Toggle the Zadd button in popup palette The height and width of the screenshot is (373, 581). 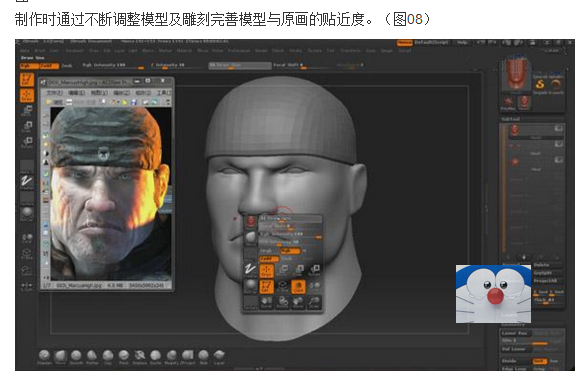268,259
